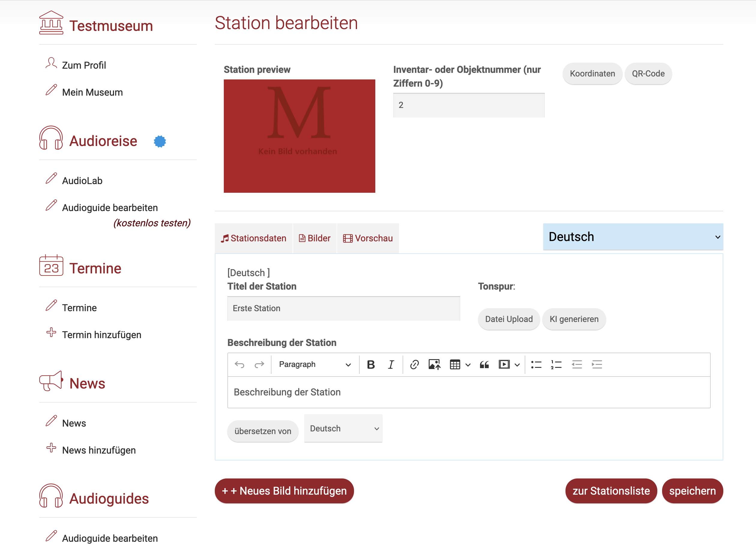Screen dimensions: 756x557
Task: Click plus icon beside News hinzufügen
Action: 51,448
